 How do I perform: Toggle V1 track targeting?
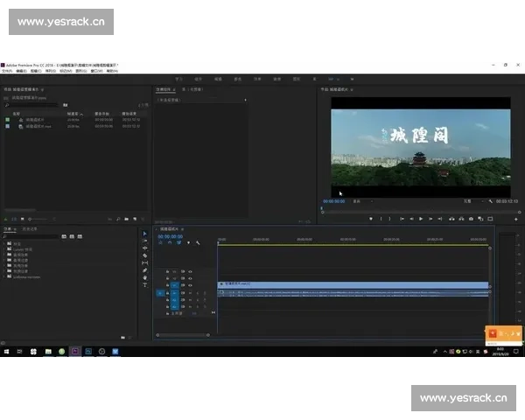[174, 285]
